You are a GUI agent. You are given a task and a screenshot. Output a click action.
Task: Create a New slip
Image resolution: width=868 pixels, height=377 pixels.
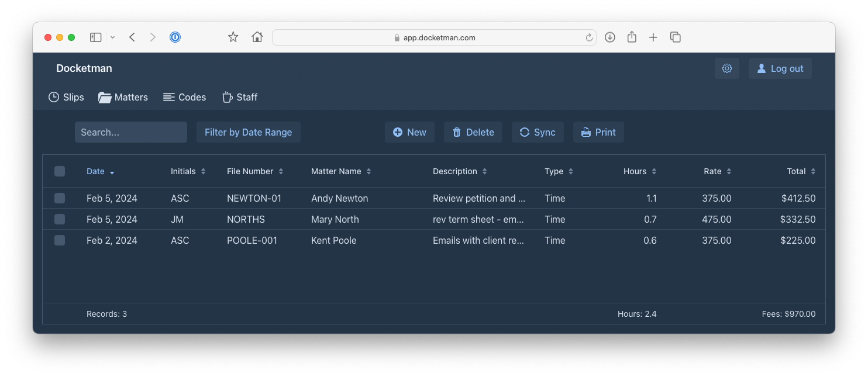pos(409,132)
